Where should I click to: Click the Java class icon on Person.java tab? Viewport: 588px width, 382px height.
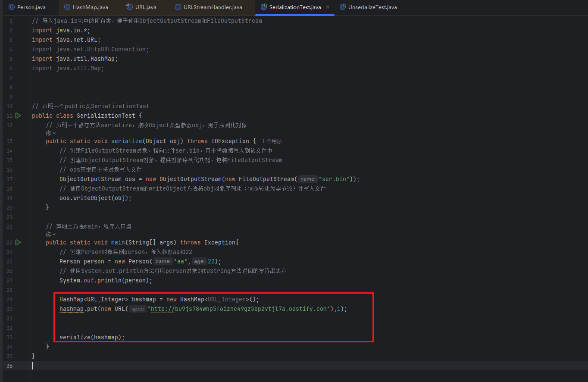[x=11, y=7]
